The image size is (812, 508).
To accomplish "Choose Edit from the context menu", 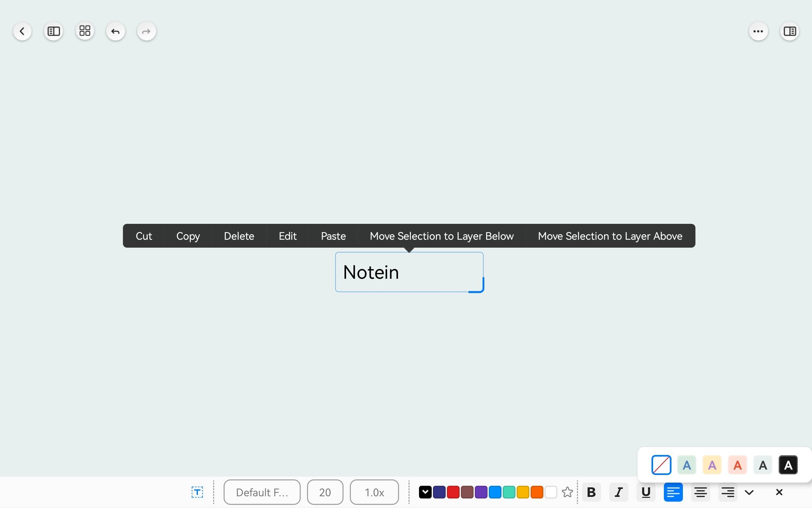I will point(288,236).
